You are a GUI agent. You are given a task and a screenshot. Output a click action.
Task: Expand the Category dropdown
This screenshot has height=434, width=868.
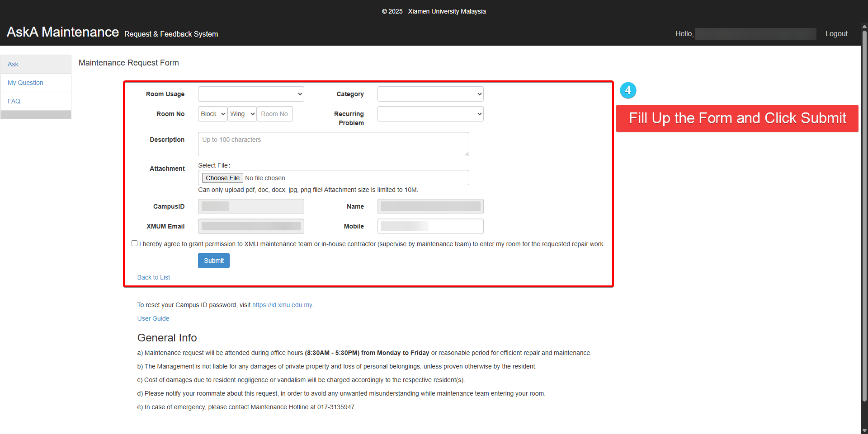430,94
